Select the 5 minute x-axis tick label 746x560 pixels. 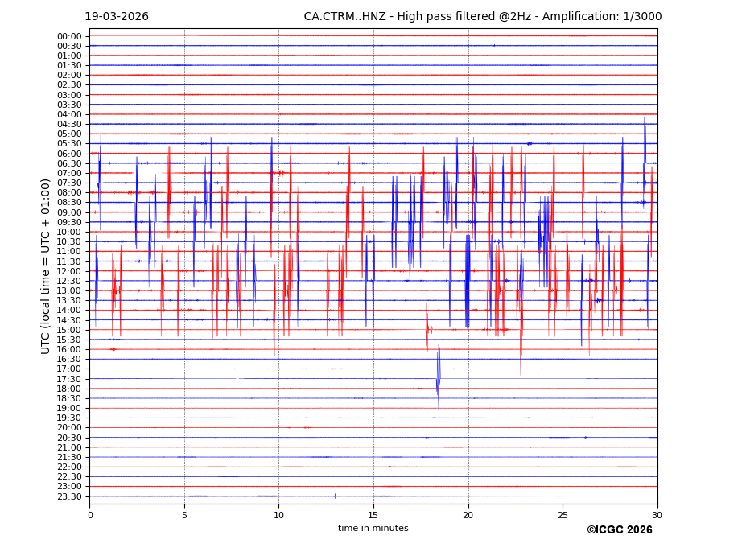tap(184, 515)
